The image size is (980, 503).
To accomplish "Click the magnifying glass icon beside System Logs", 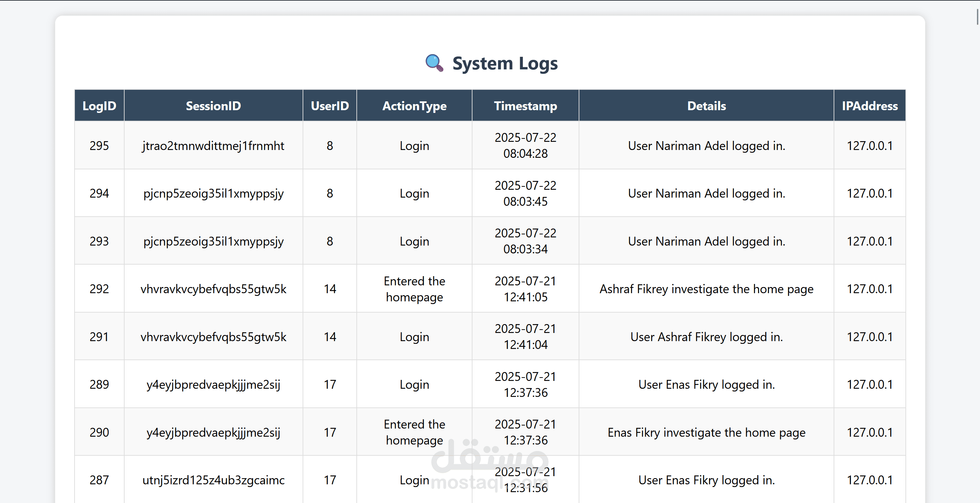I will pyautogui.click(x=434, y=63).
